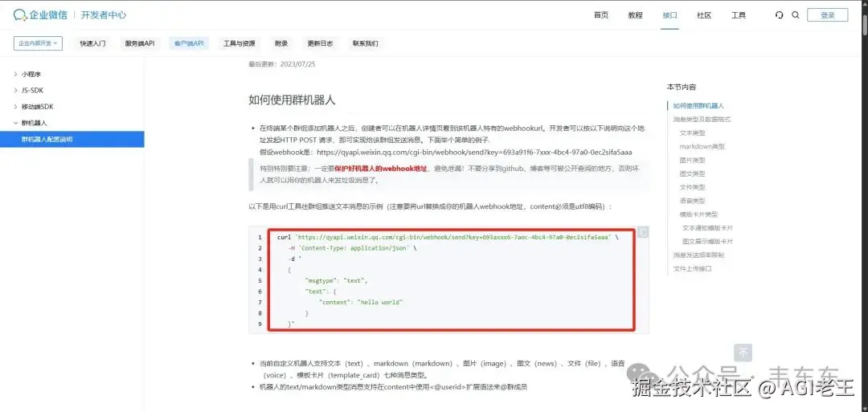Jump to 模版卡片类型 in contents
This screenshot has width=868, height=412.
click(x=698, y=214)
